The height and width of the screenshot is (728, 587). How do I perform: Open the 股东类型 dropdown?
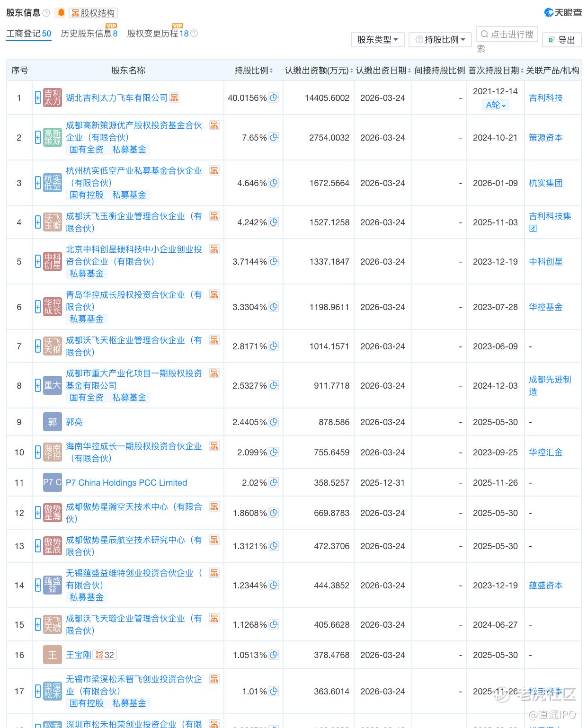pyautogui.click(x=377, y=40)
